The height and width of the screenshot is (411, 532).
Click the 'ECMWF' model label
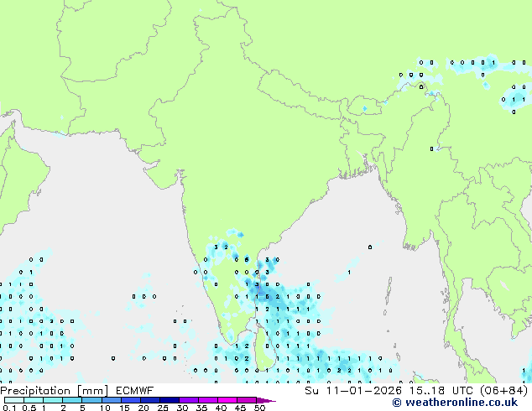[x=135, y=391]
